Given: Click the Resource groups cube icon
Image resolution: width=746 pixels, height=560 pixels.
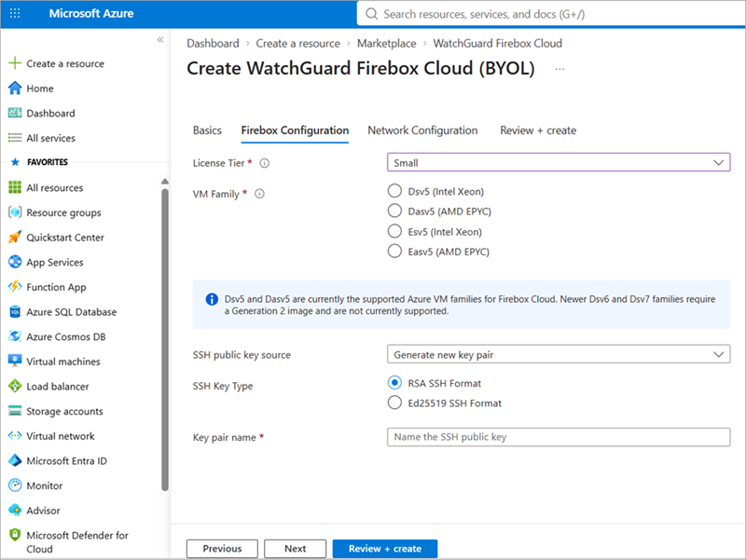Looking at the screenshot, I should tap(15, 212).
